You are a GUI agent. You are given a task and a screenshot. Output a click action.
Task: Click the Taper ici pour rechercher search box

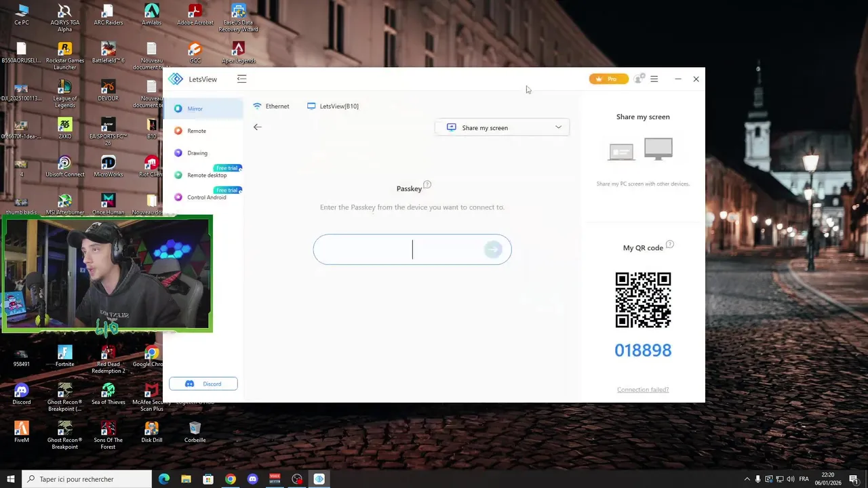coord(87,479)
